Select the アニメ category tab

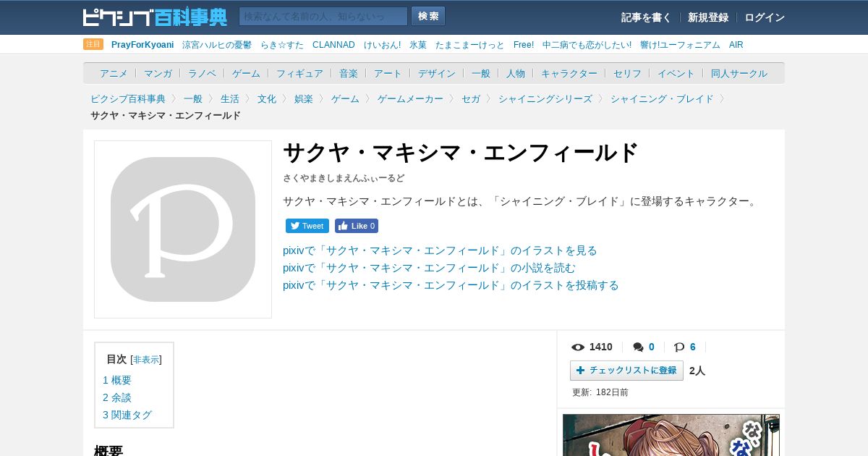[114, 73]
